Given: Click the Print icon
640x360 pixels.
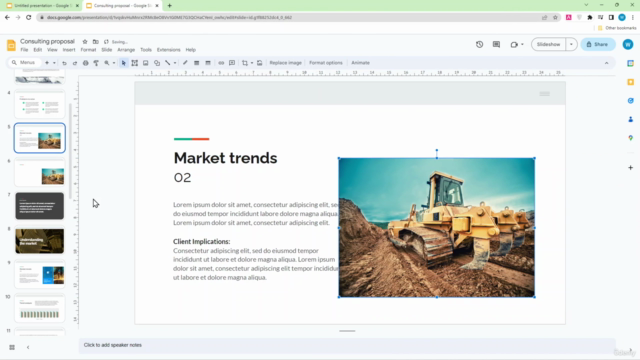Looking at the screenshot, I should tap(85, 63).
